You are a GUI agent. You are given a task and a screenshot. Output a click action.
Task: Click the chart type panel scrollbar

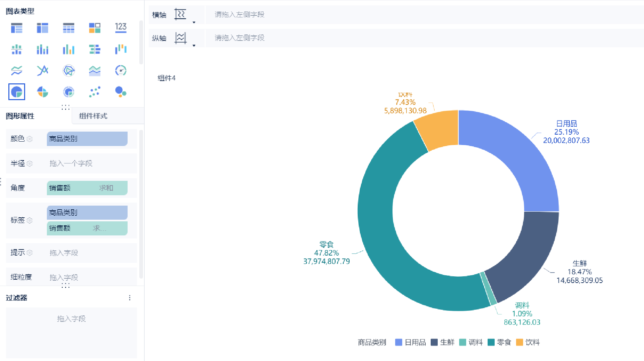pos(141,43)
